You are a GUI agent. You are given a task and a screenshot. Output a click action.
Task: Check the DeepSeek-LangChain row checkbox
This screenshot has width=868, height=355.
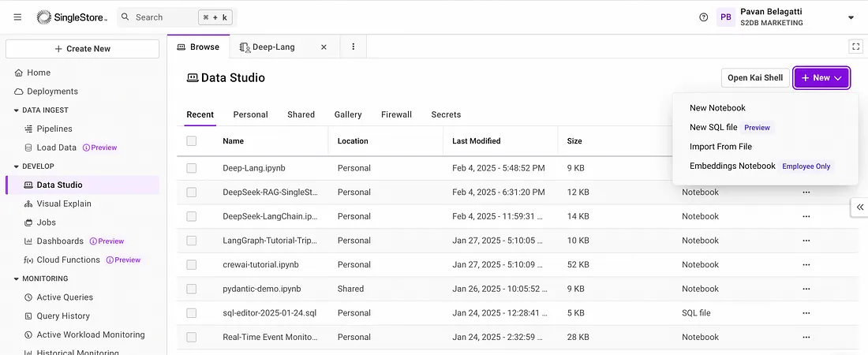point(192,216)
